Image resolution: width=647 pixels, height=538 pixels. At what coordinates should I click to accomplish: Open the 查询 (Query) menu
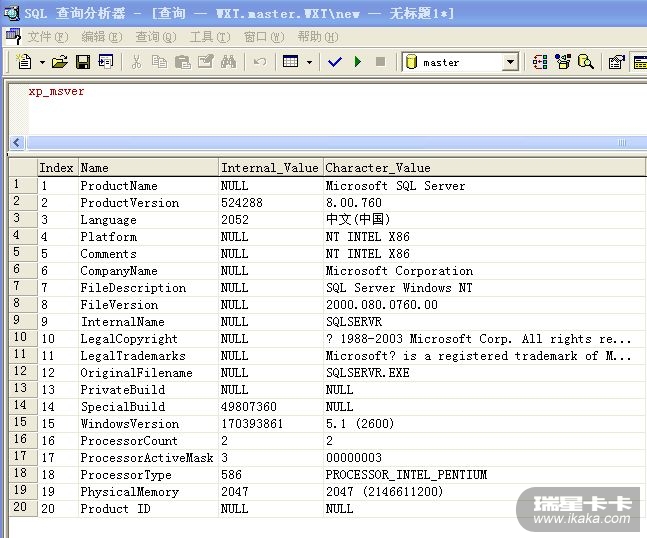155,37
